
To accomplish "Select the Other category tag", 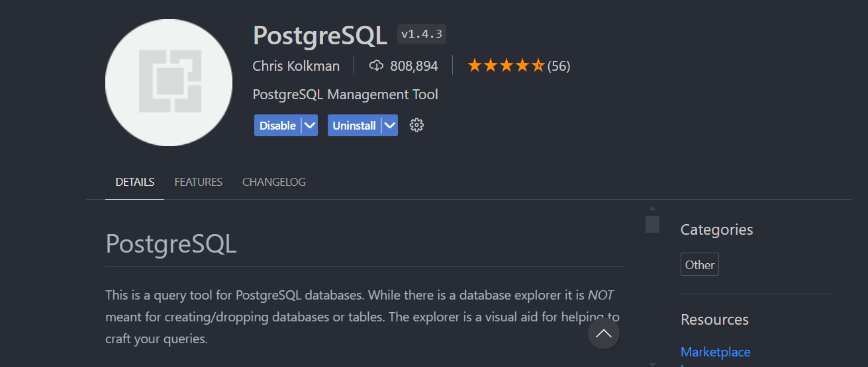I will point(699,265).
